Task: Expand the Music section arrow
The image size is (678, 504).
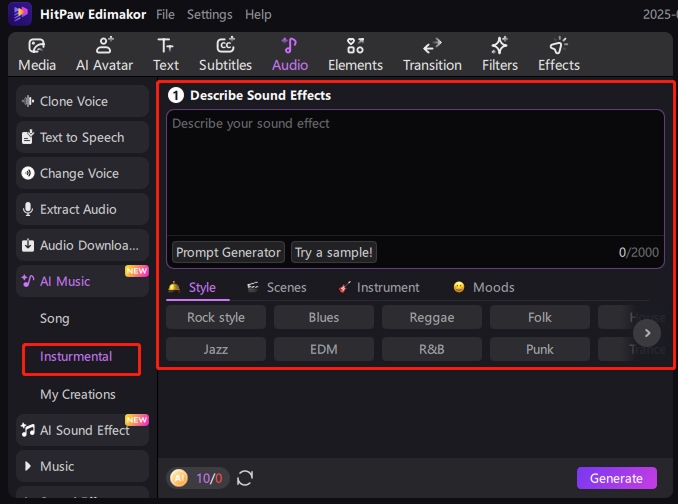Action: [x=28, y=466]
